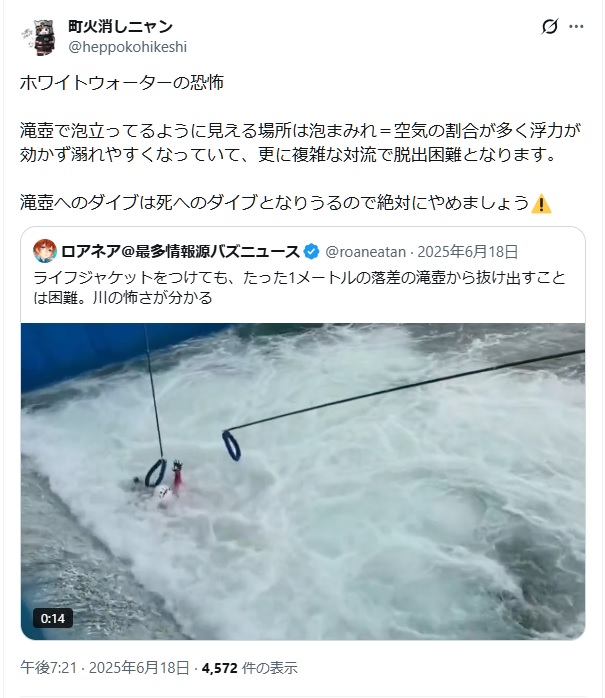605x698 pixels.
Task: View the 4,572 件の表示 count
Action: point(249,668)
